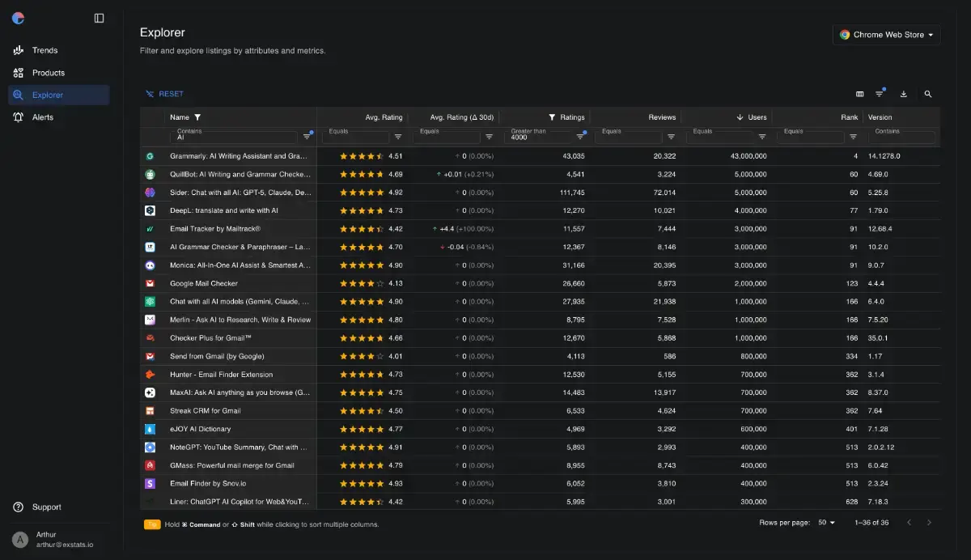The image size is (971, 560).
Task: Change the rows per page dropdown
Action: click(826, 523)
